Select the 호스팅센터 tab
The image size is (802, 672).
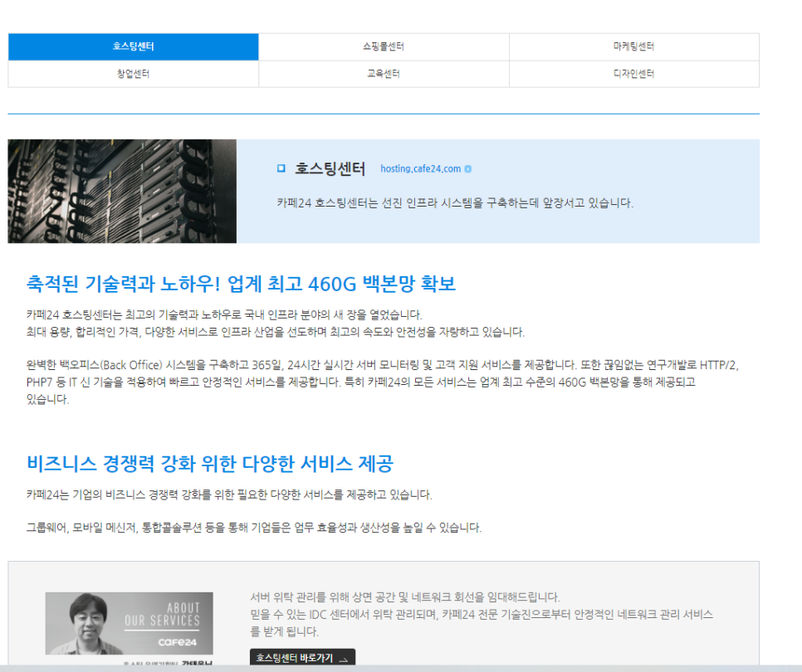pyautogui.click(x=133, y=46)
